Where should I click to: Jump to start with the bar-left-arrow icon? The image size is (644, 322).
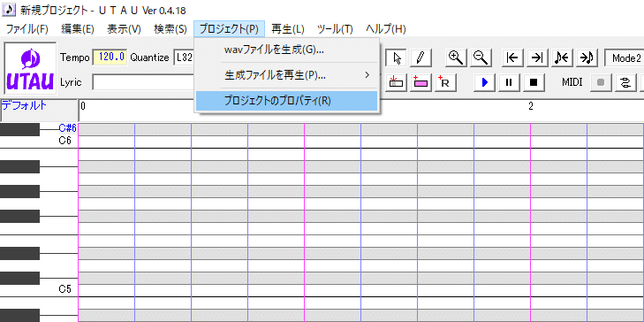[512, 58]
